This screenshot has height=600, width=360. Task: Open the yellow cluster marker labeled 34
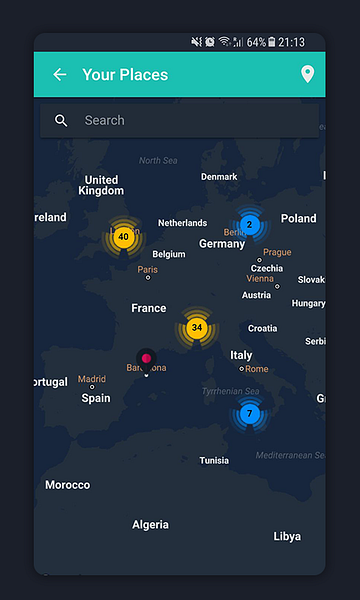[x=197, y=328]
